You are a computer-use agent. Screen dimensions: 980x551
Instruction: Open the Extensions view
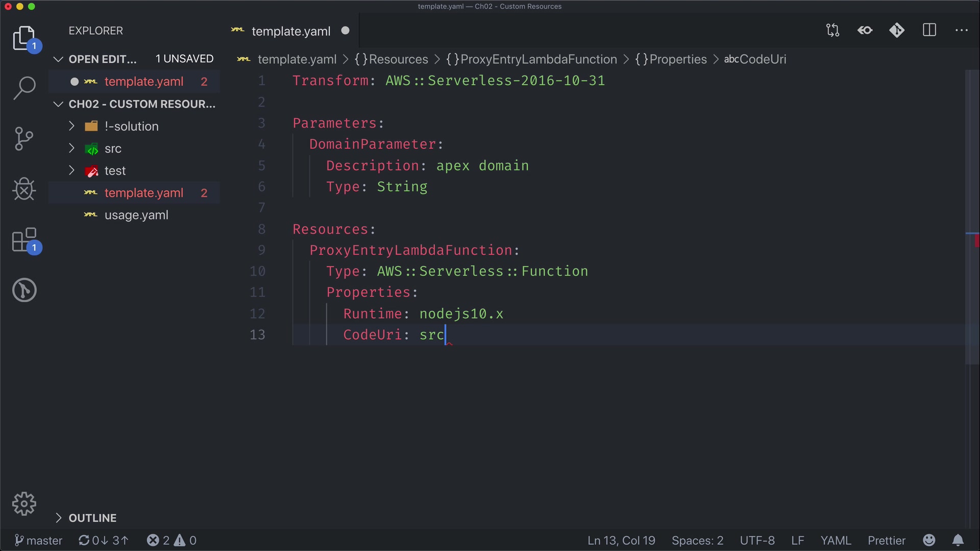point(24,240)
